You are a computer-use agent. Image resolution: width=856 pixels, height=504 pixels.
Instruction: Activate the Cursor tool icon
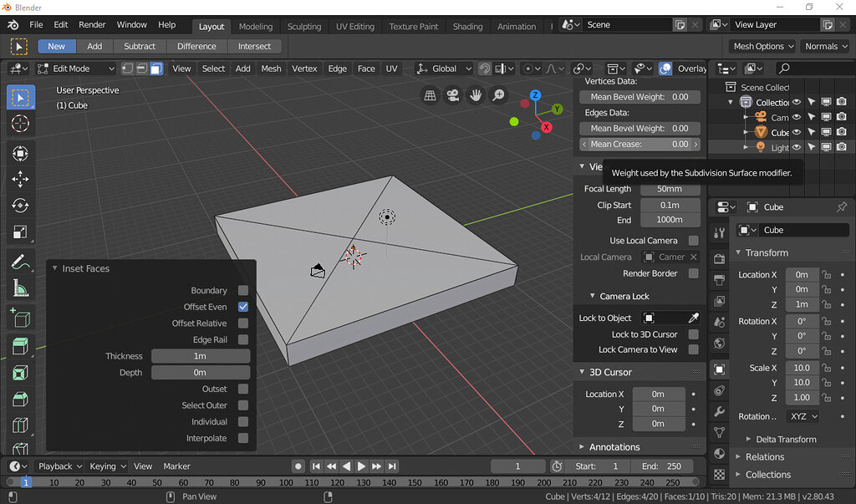pyautogui.click(x=21, y=124)
